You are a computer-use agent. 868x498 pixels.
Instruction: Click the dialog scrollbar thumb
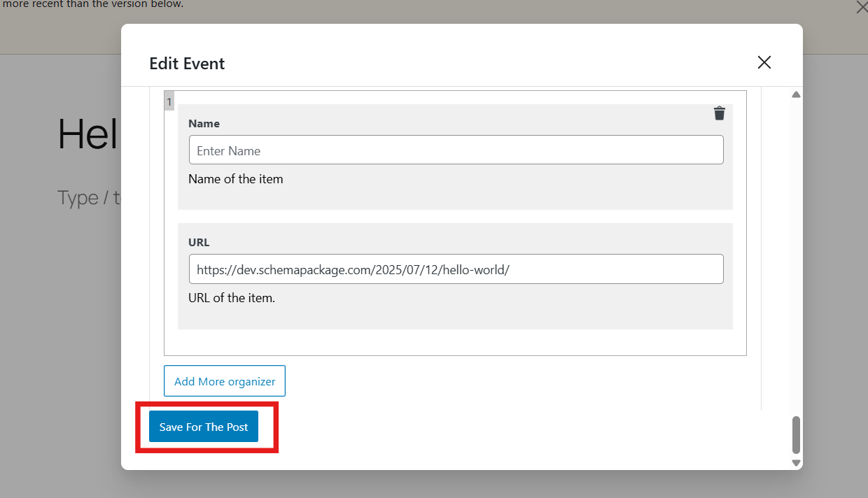coord(796,435)
